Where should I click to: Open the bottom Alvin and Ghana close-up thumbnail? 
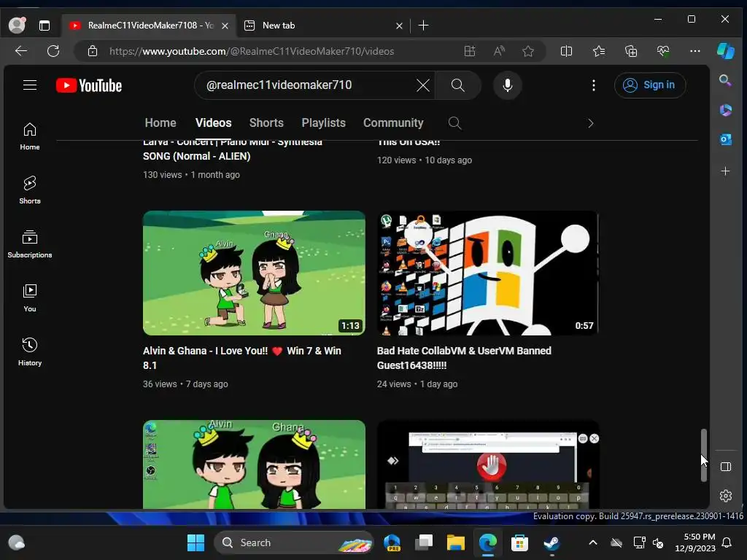(x=254, y=464)
